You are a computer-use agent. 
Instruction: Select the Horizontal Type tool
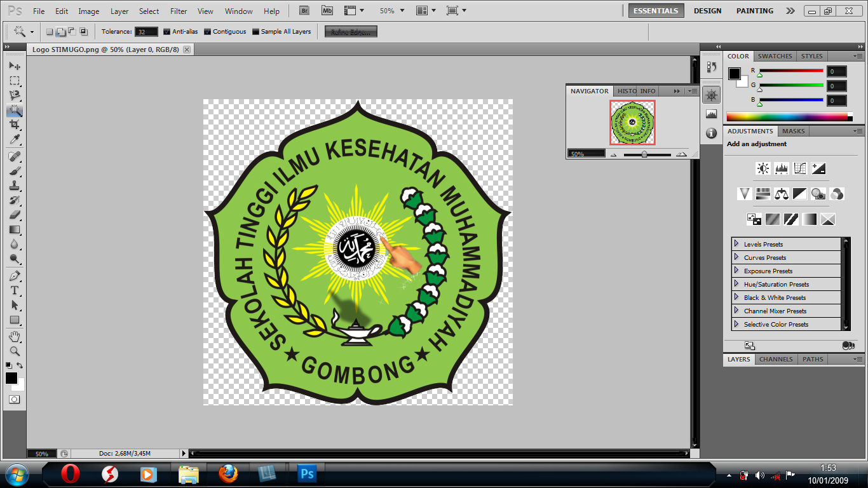tap(14, 290)
